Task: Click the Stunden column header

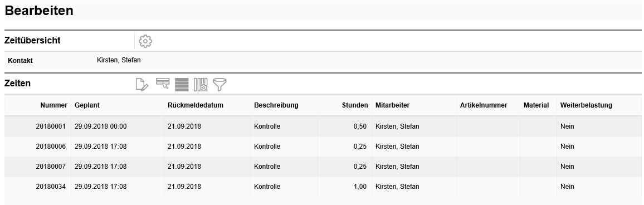Action: [x=355, y=105]
